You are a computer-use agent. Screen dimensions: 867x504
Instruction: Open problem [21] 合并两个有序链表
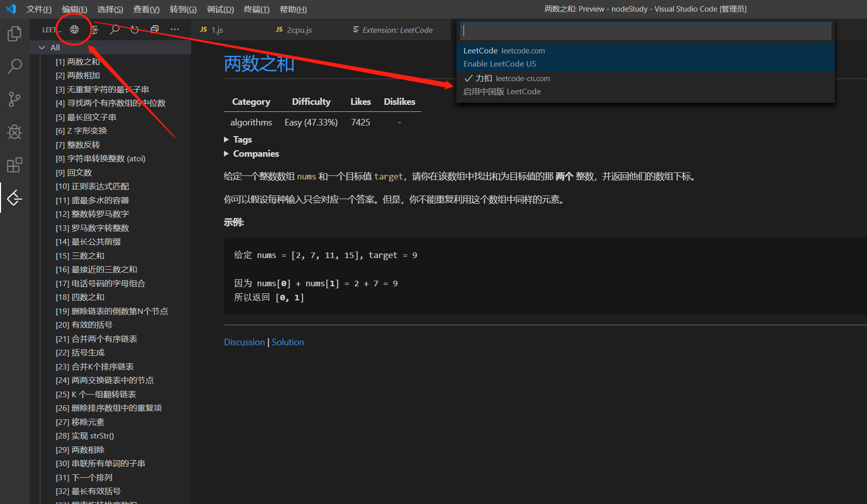[96, 339]
